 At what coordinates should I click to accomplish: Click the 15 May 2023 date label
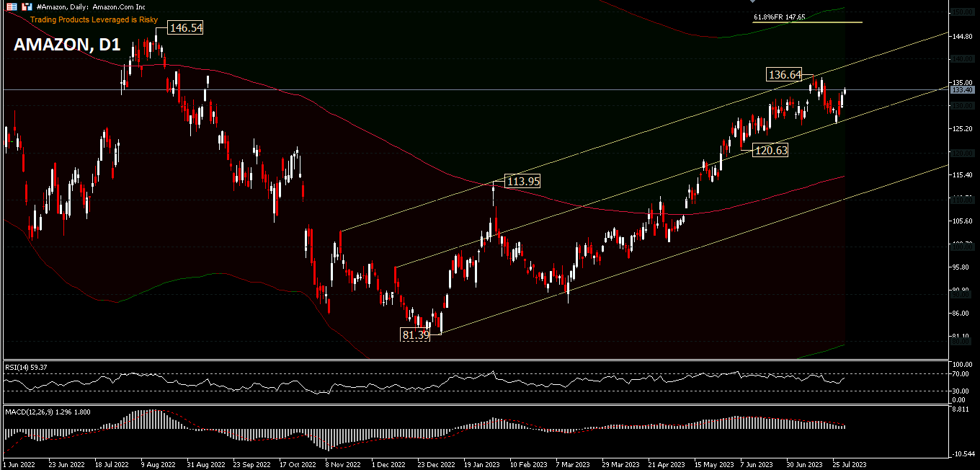coord(716,465)
